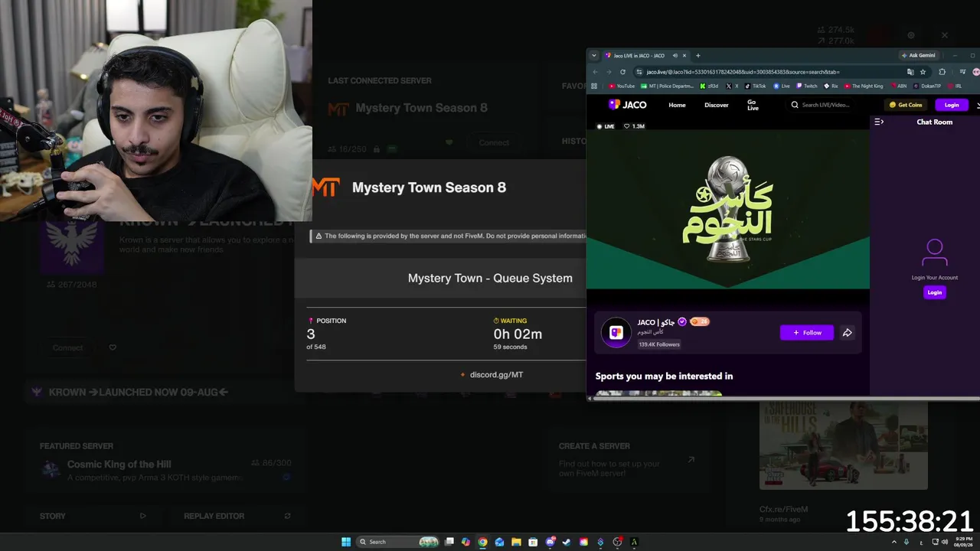Show hidden system tray icons

[894, 542]
